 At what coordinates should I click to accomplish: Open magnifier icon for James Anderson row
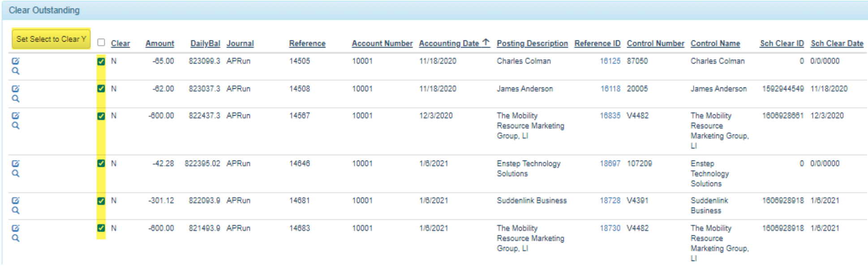click(16, 99)
